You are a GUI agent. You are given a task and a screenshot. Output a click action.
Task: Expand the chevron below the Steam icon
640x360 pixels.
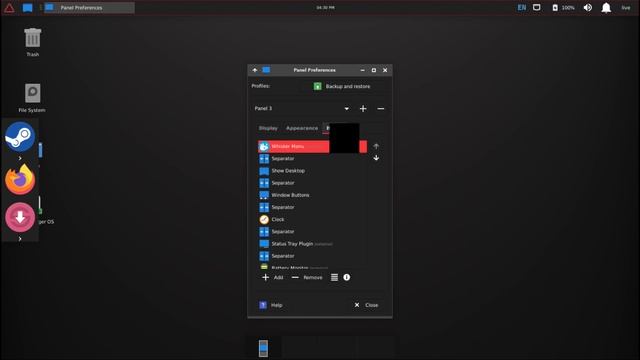pos(20,158)
